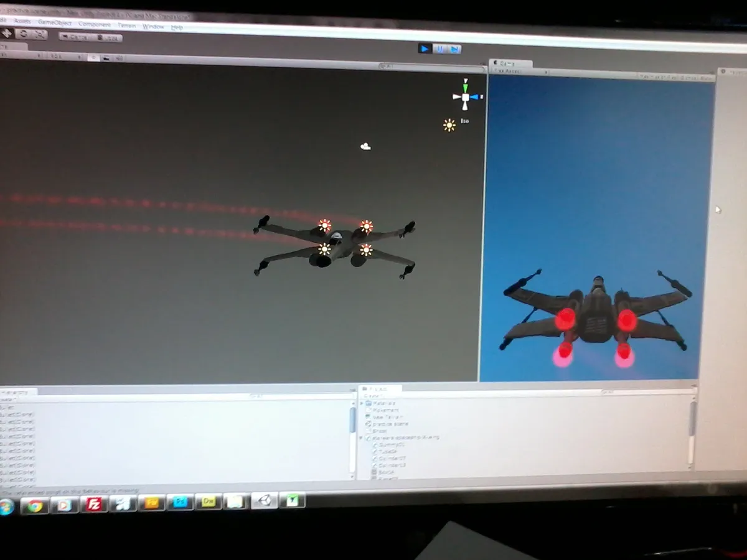Open the Component menu
This screenshot has width=747, height=560.
tap(94, 24)
